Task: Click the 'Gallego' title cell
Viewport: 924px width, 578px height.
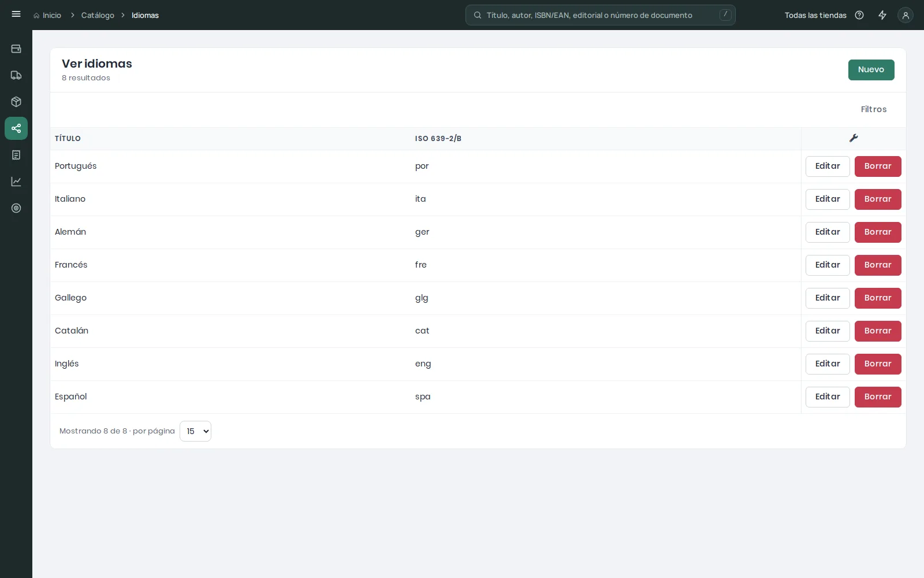Action: [70, 298]
